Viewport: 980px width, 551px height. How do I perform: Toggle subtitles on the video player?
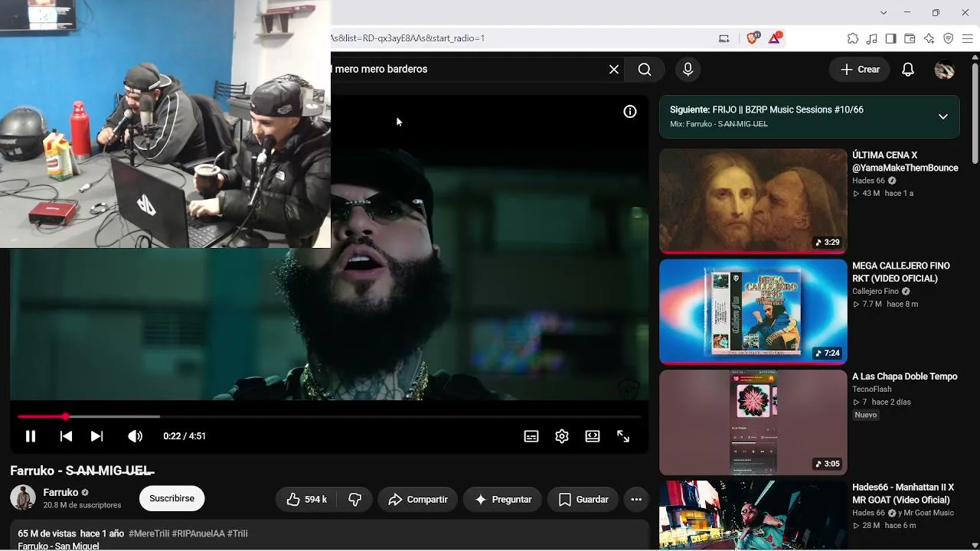coord(531,436)
